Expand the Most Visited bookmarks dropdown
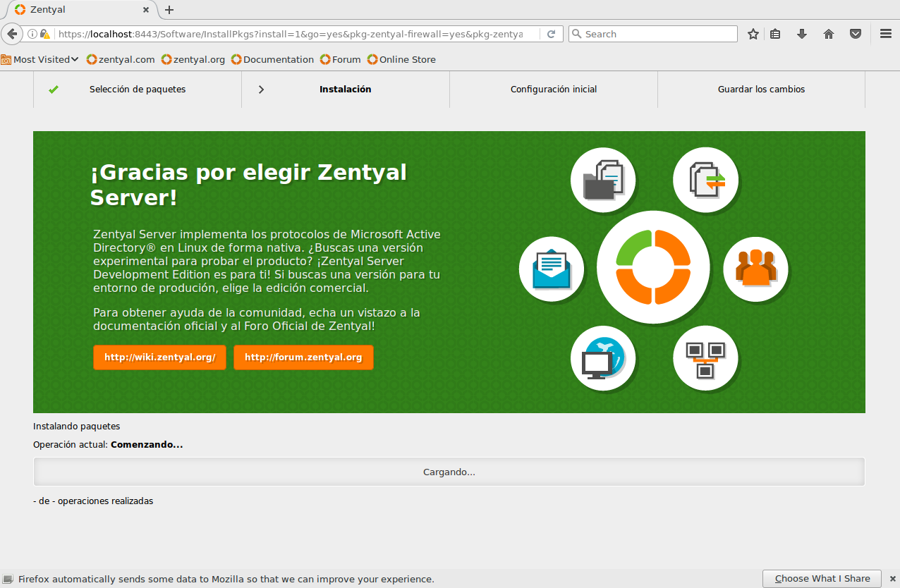This screenshot has height=588, width=900. [x=40, y=59]
